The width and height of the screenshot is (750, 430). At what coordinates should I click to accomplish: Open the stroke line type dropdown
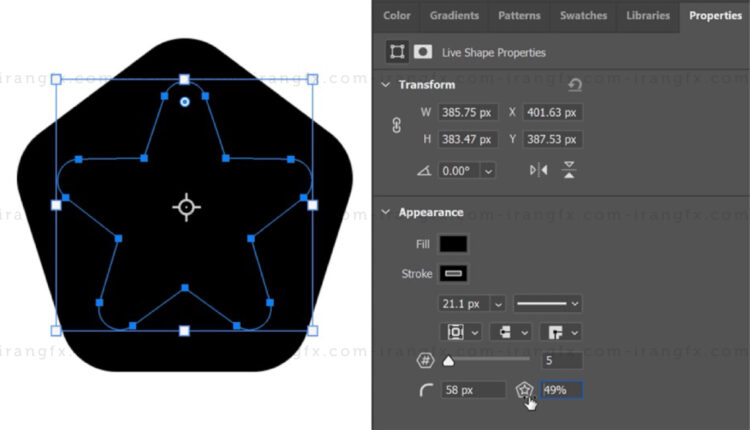(x=549, y=303)
